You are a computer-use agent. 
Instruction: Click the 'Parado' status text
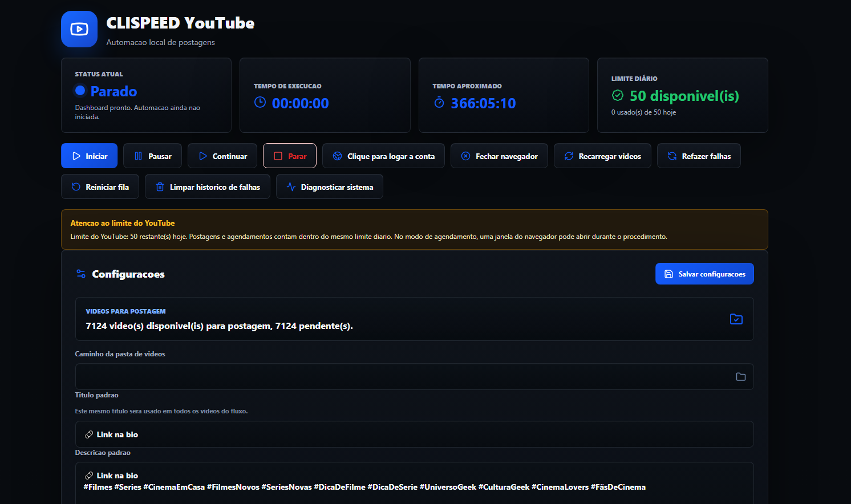coord(114,91)
